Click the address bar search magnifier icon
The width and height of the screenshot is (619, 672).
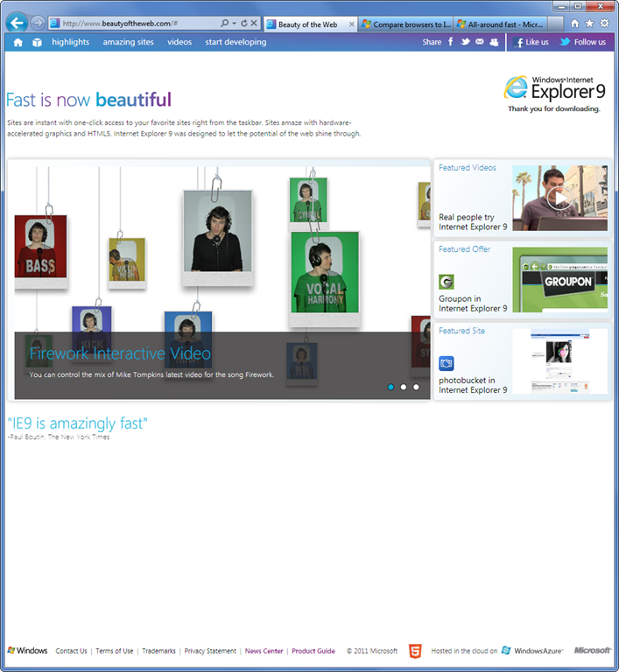(224, 23)
